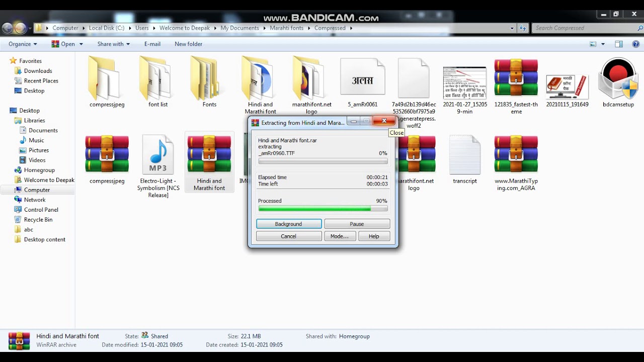
Task: Click the Refresh button beside address bar
Action: pyautogui.click(x=523, y=28)
